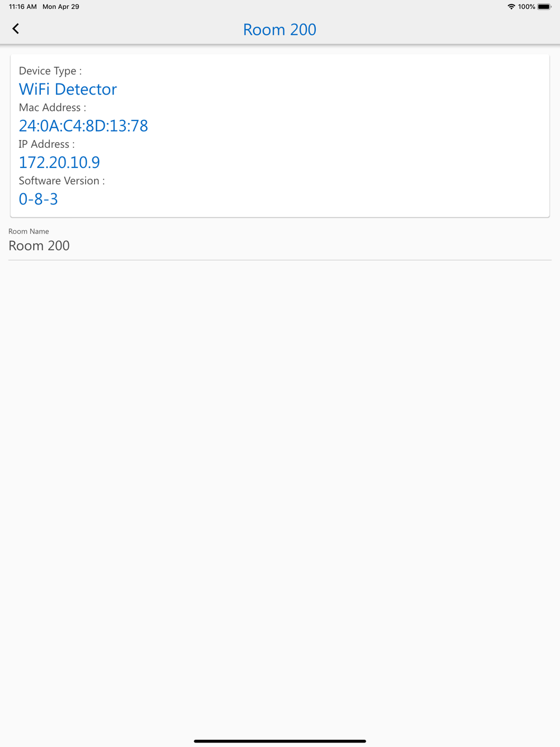Tap the 11:16 AM clock
The height and width of the screenshot is (747, 560).
pyautogui.click(x=23, y=7)
